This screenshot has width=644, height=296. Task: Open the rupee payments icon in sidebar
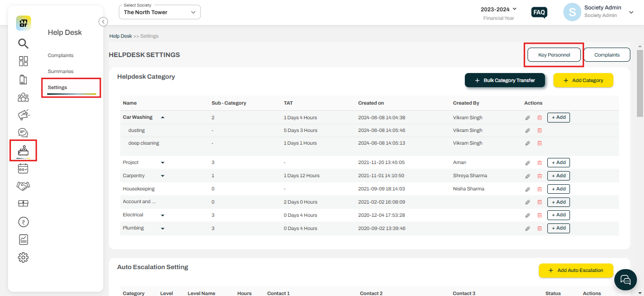[23, 222]
